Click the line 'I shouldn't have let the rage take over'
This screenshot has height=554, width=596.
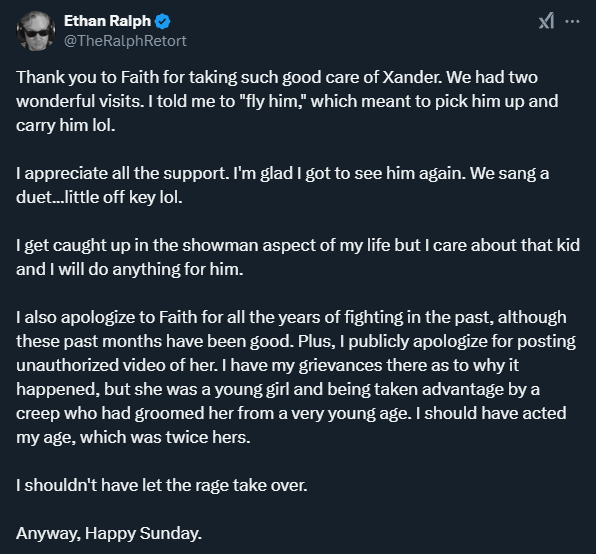click(x=162, y=485)
